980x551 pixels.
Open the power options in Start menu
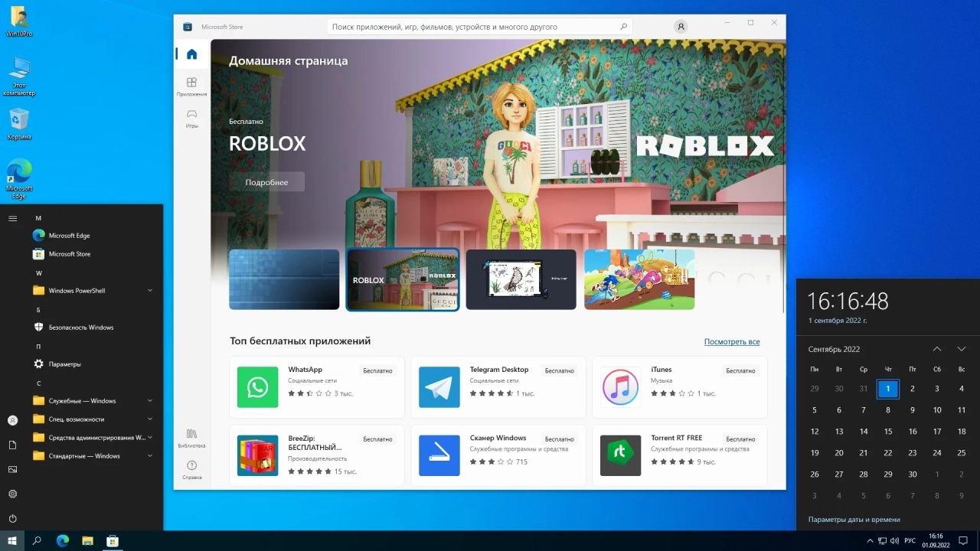(x=12, y=518)
